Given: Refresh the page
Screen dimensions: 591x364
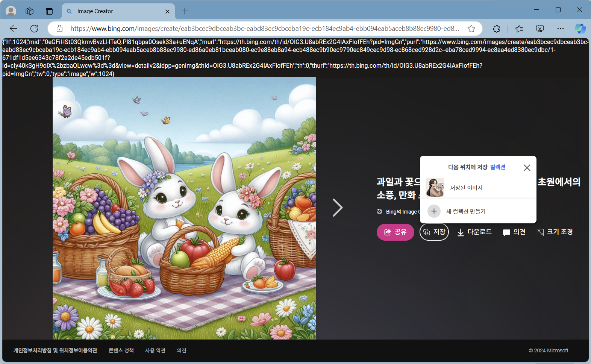Looking at the screenshot, I should [34, 29].
